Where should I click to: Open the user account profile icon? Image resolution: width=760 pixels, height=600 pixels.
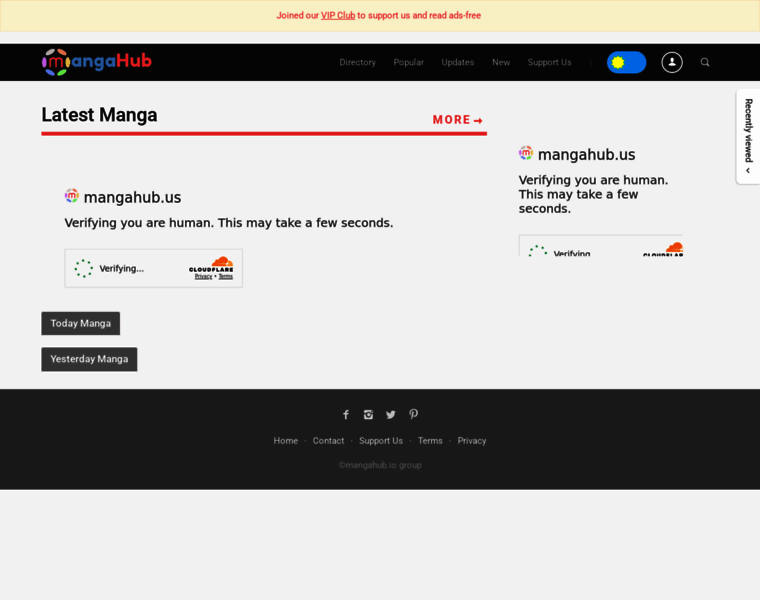pos(672,62)
